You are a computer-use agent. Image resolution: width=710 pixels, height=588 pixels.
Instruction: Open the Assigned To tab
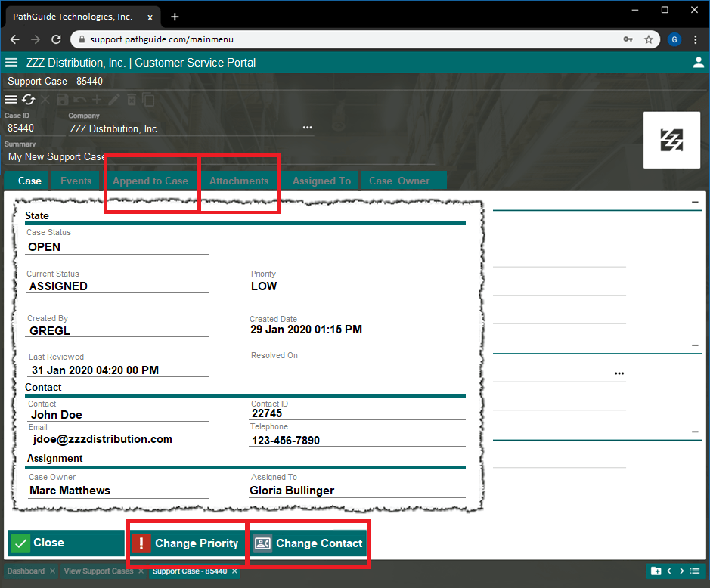pos(321,181)
